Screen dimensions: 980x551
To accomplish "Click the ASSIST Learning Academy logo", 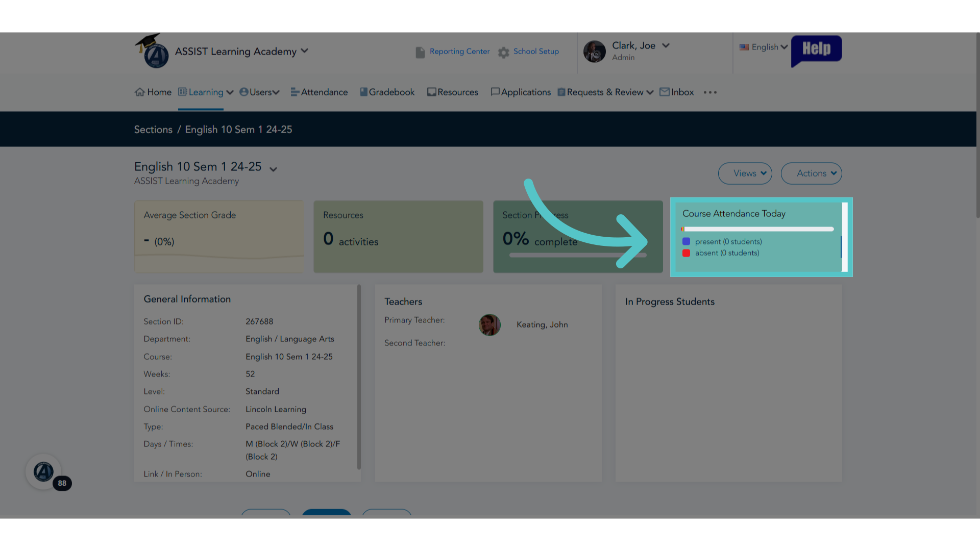I will point(152,51).
